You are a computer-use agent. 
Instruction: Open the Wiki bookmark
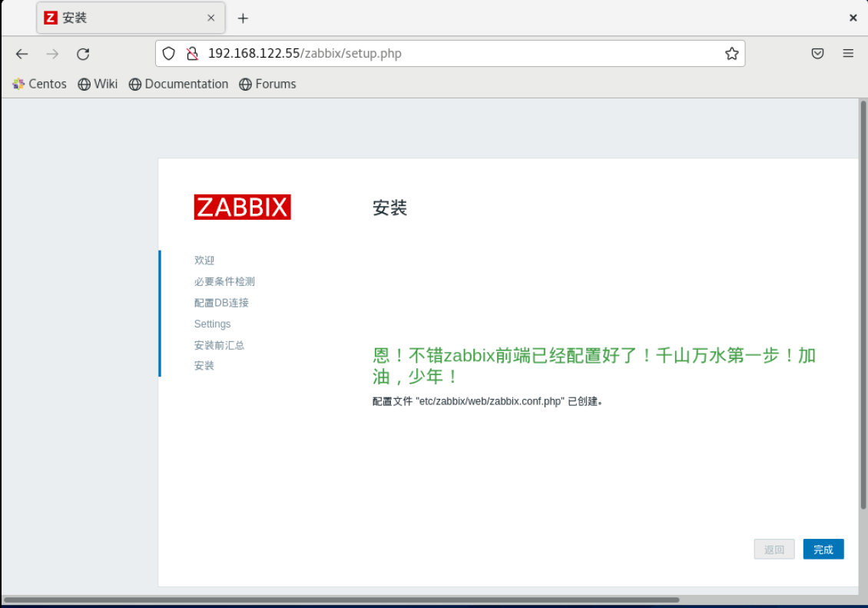98,85
